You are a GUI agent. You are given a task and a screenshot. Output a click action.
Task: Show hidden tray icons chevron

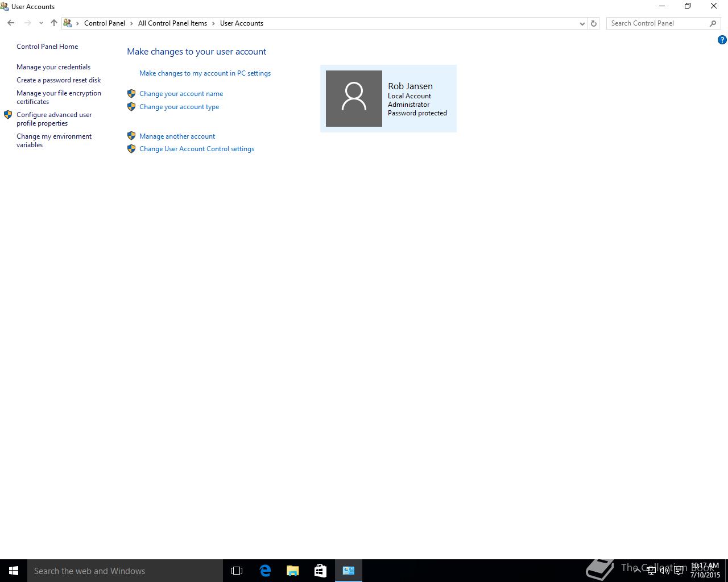coord(637,571)
